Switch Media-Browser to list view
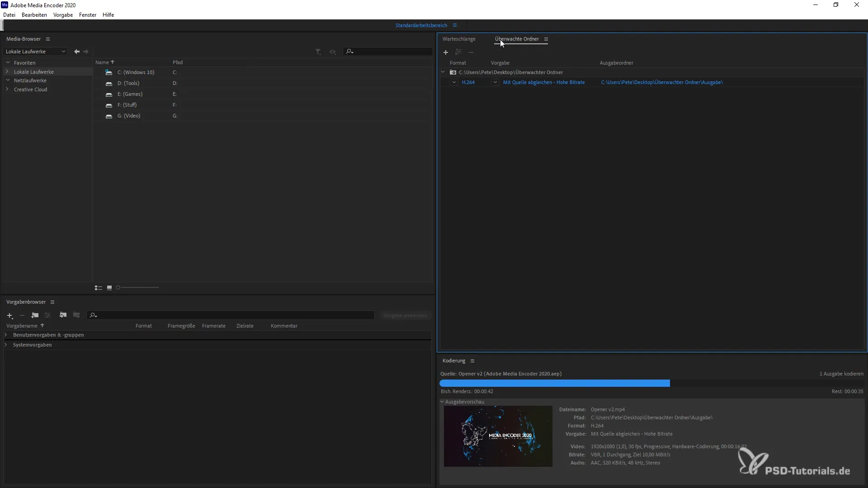Image resolution: width=868 pixels, height=488 pixels. click(x=98, y=288)
